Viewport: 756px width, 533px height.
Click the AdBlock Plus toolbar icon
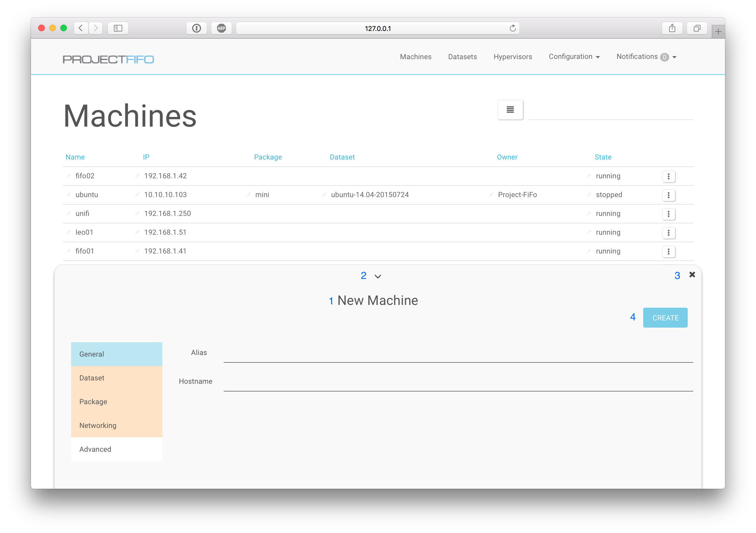point(221,28)
